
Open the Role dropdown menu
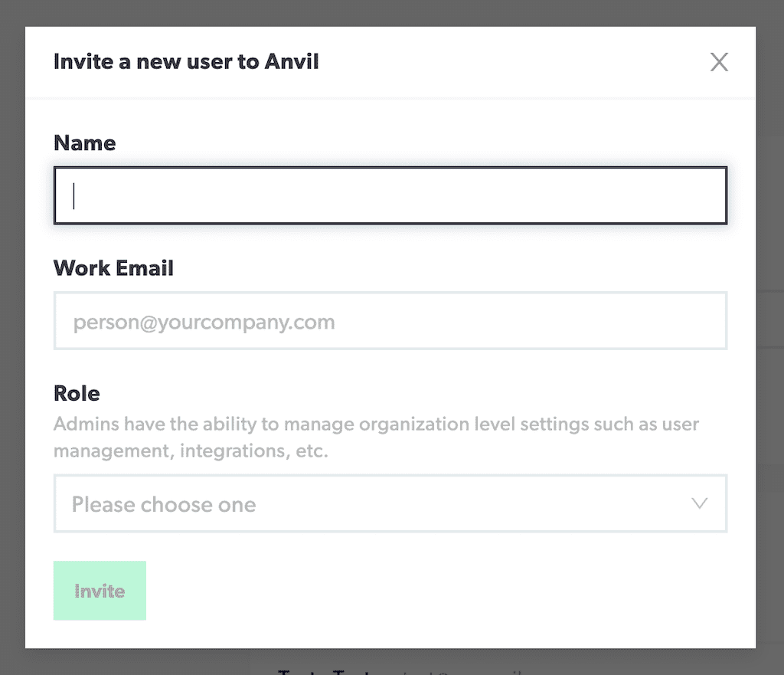click(x=390, y=504)
